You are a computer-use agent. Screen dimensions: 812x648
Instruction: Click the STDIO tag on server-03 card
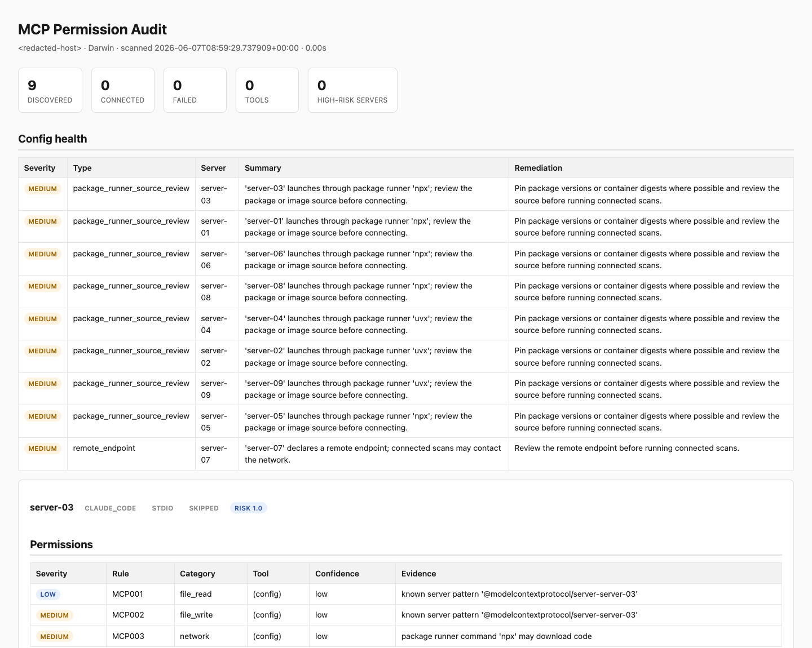click(x=162, y=508)
